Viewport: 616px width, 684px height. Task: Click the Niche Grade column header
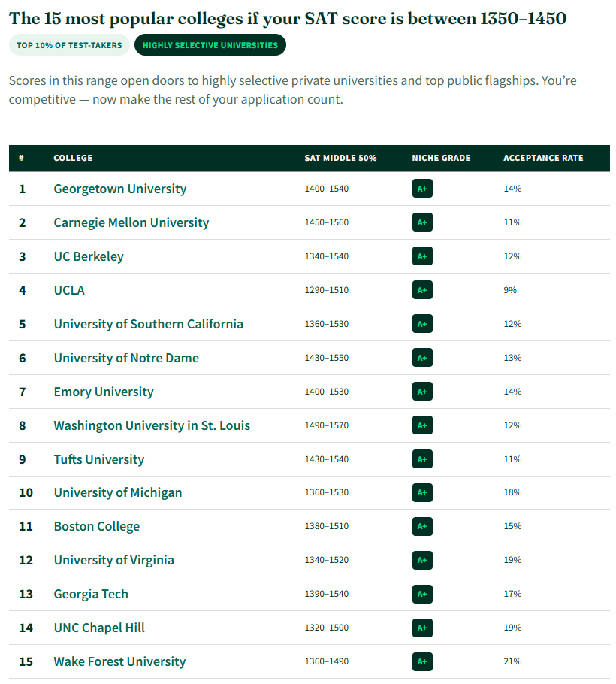441,158
